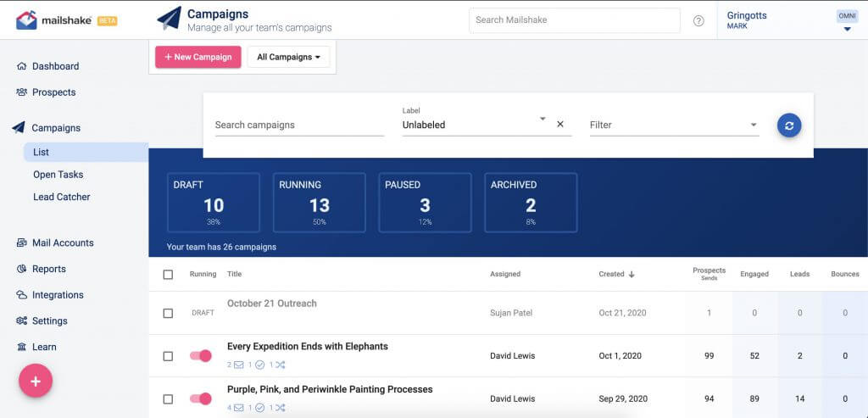Viewport: 868px width, 418px height.
Task: Select List under Campaigns
Action: pyautogui.click(x=86, y=153)
